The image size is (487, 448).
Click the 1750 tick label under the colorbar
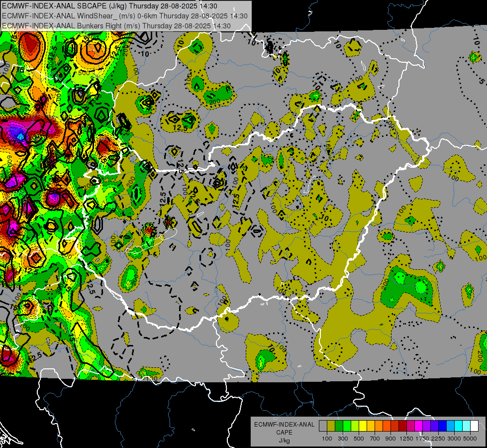pyautogui.click(x=422, y=439)
